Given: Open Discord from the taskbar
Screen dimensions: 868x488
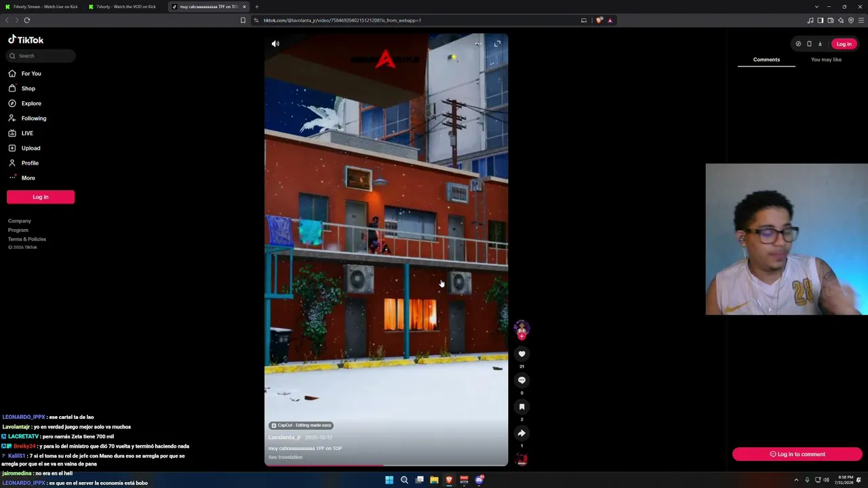Looking at the screenshot, I should (x=479, y=480).
